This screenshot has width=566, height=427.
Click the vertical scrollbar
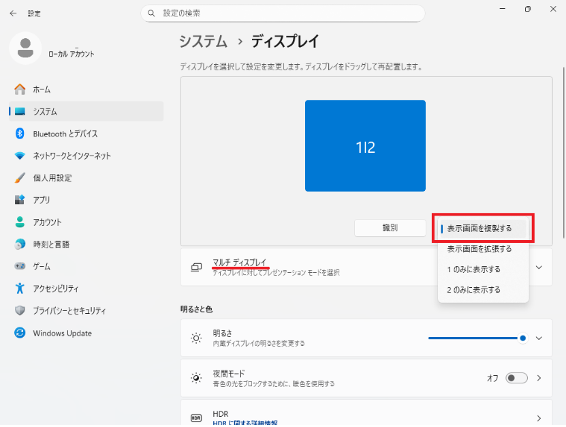click(563, 152)
